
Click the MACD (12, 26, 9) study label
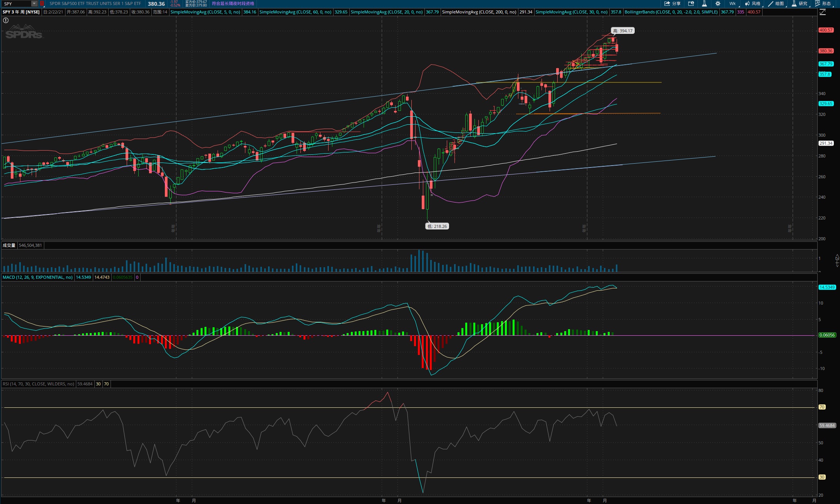click(37, 277)
